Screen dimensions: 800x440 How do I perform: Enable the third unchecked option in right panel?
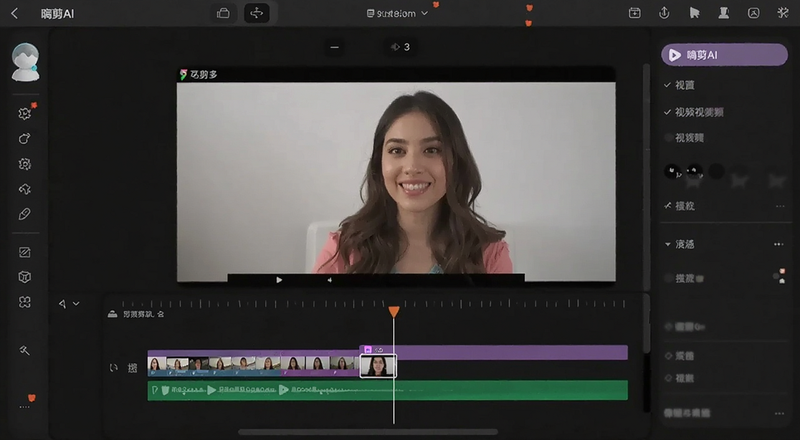point(685,137)
